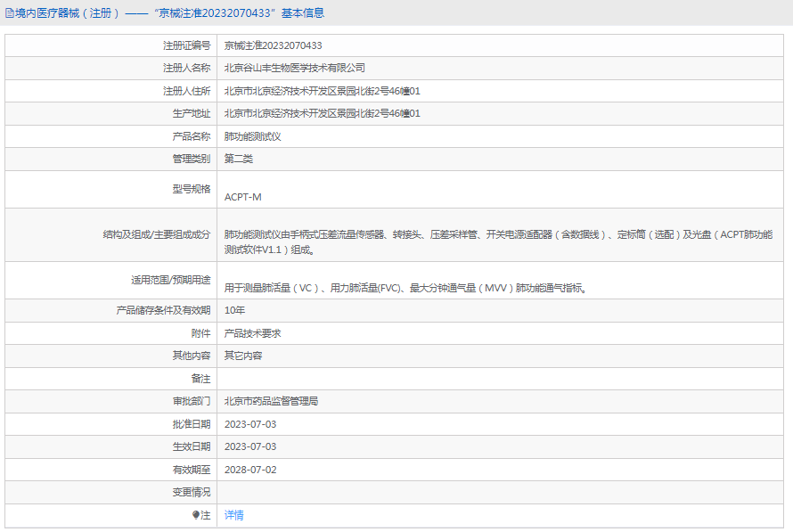793x532 pixels.
Task: Click the 变更情况 row label
Action: (192, 492)
